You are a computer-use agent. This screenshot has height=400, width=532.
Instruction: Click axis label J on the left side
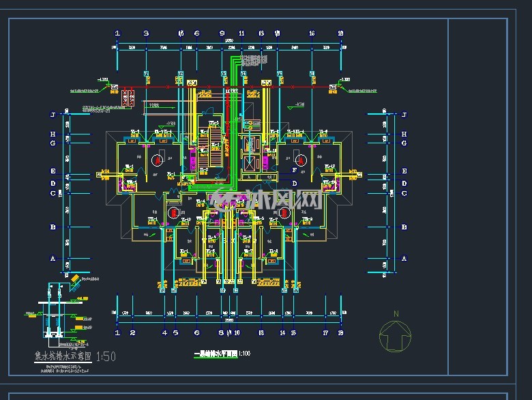[53, 115]
